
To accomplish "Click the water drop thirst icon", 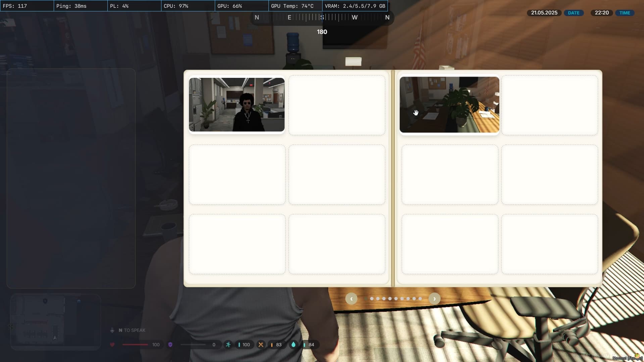I will coord(294,345).
